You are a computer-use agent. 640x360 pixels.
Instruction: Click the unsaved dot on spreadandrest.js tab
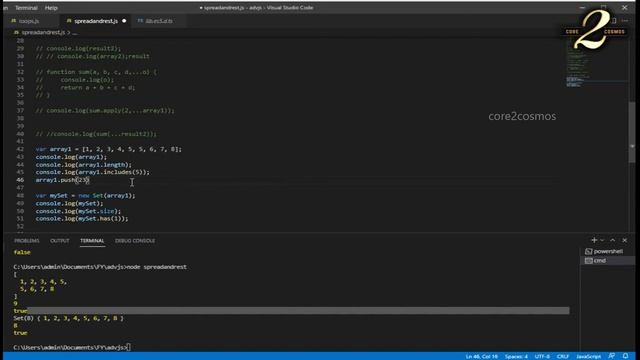pyautogui.click(x=124, y=21)
